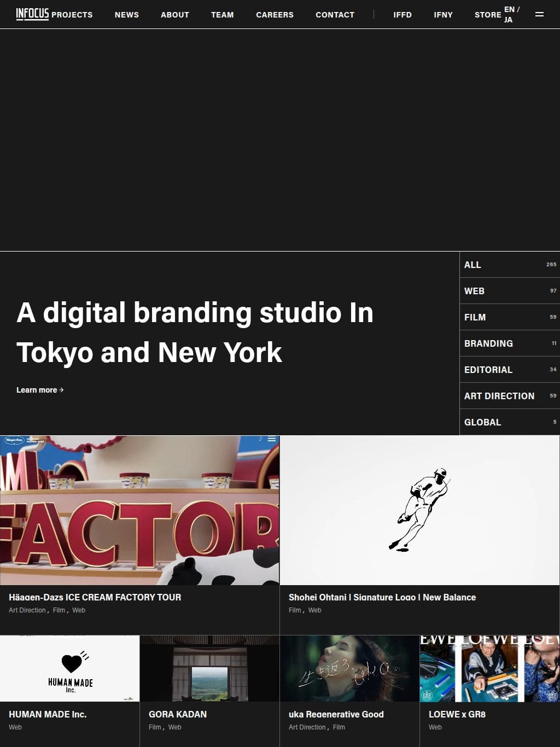Switch language to EN

[509, 9]
